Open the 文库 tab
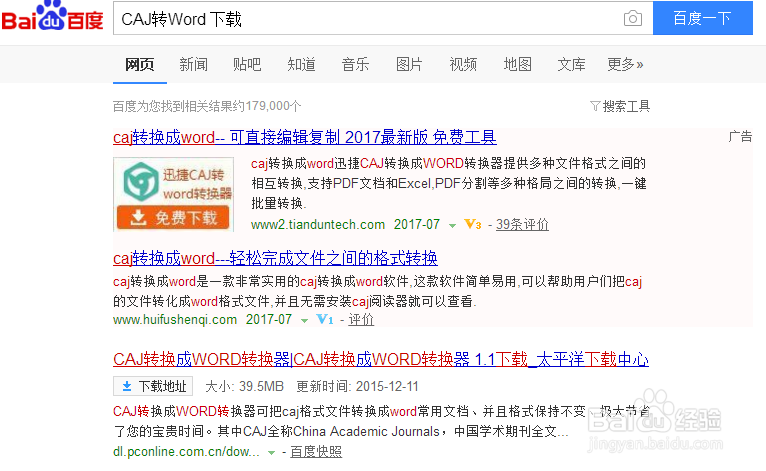This screenshot has width=766, height=471. tap(572, 64)
